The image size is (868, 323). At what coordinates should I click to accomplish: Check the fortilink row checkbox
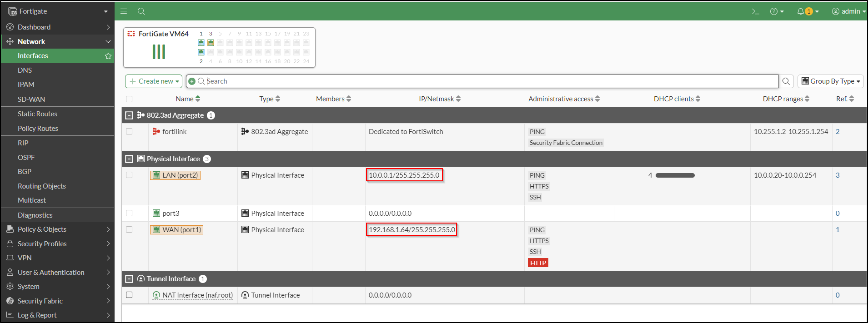click(129, 131)
